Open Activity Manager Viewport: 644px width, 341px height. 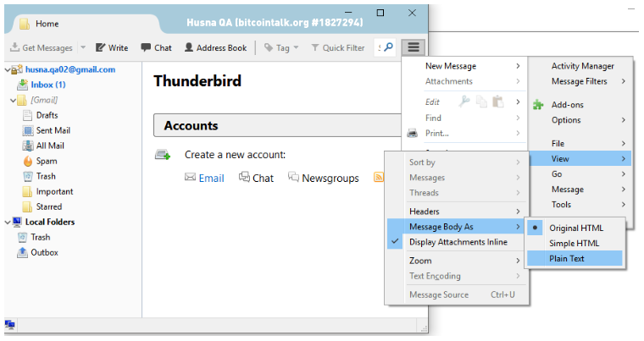pyautogui.click(x=582, y=66)
